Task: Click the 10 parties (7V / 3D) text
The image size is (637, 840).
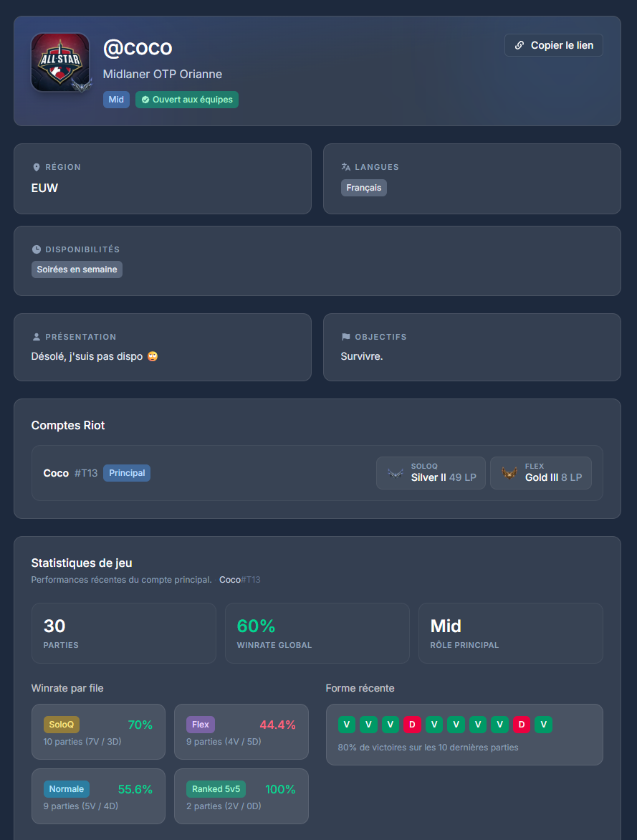Action: tap(82, 742)
